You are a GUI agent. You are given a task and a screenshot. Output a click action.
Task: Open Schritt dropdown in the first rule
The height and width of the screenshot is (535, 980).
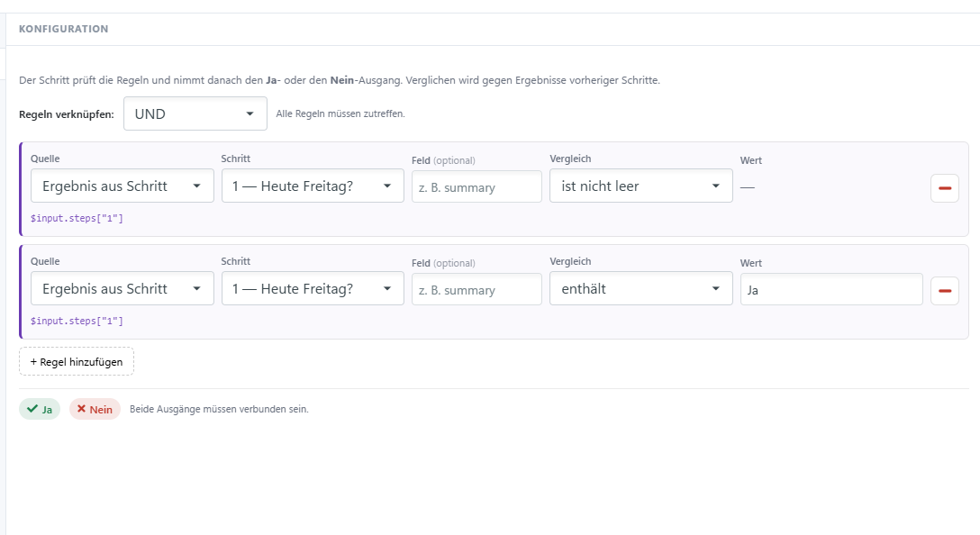click(x=313, y=186)
